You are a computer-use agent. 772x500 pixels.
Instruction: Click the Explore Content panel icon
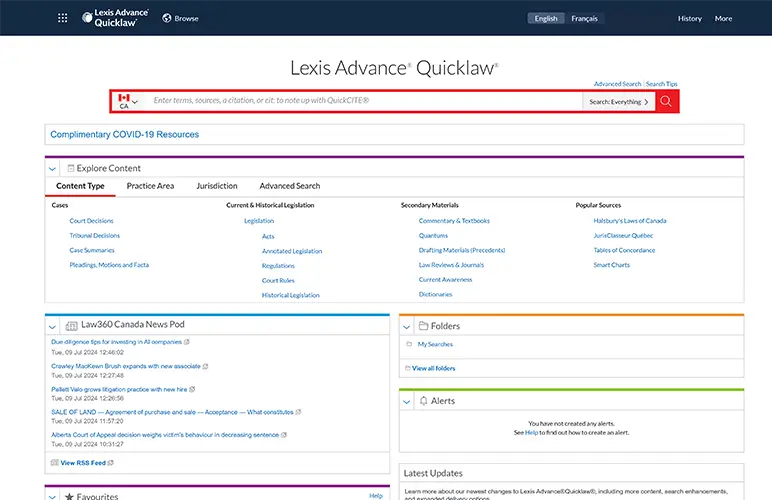click(71, 168)
